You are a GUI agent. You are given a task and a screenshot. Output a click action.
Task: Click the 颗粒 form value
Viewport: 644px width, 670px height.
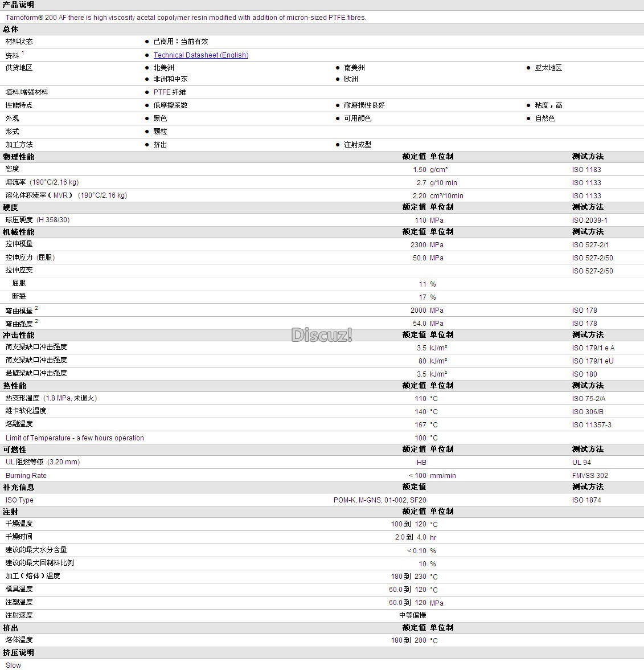pyautogui.click(x=160, y=132)
